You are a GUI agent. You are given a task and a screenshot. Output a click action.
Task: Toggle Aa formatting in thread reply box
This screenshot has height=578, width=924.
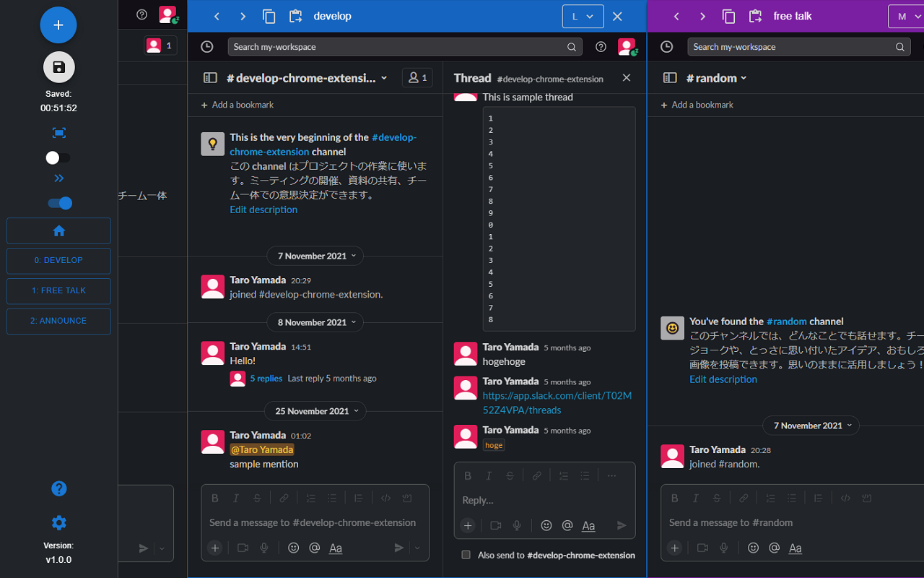[588, 525]
